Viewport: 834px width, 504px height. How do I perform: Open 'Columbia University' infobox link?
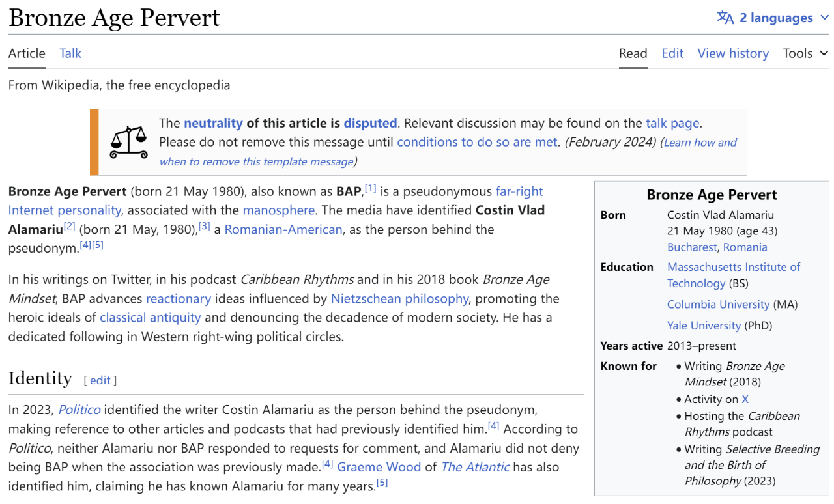coord(719,305)
